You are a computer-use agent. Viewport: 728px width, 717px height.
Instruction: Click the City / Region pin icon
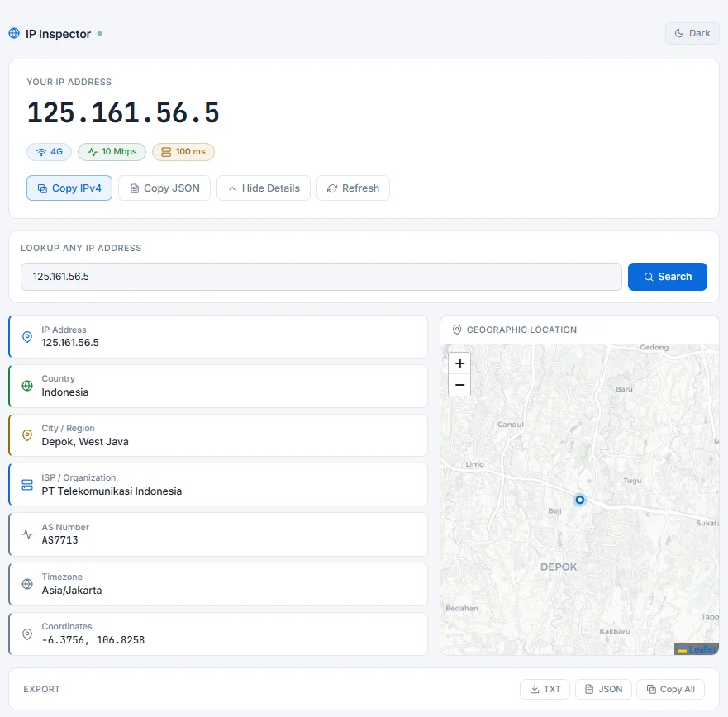[27, 435]
